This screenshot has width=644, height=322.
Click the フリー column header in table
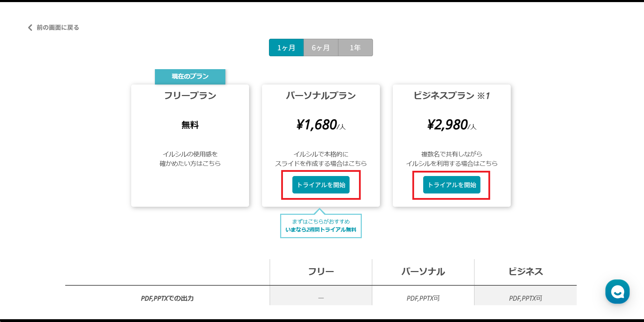pos(321,272)
